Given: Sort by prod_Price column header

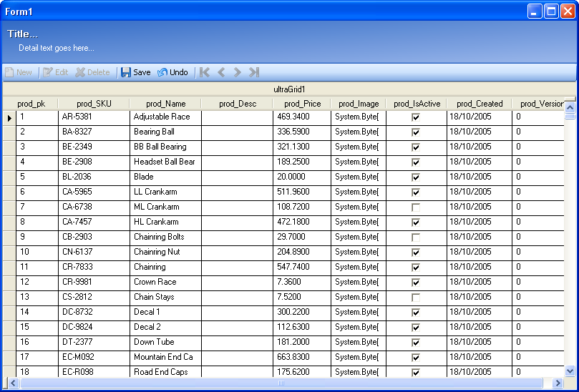Looking at the screenshot, I should (x=302, y=104).
